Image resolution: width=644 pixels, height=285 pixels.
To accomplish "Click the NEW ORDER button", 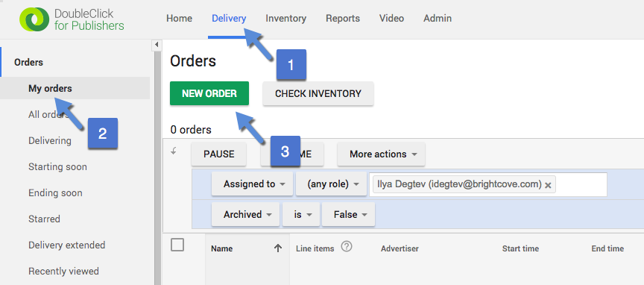I will [x=209, y=93].
